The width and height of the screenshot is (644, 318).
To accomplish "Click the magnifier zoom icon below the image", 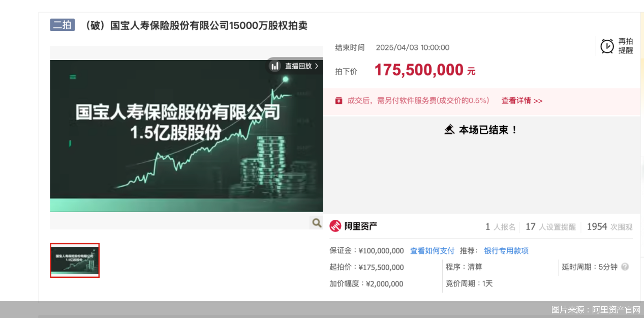I will tap(316, 223).
